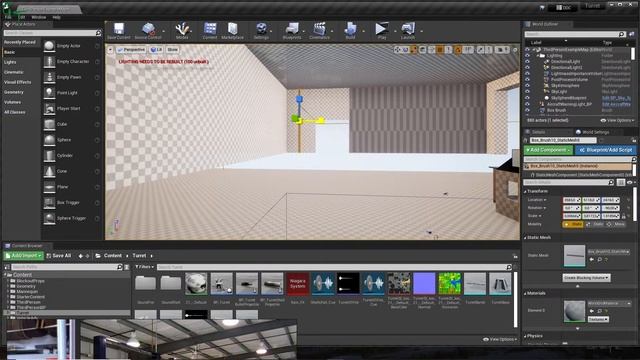Select the Niagara System asset thumbnail
The image size is (640, 360).
[298, 283]
